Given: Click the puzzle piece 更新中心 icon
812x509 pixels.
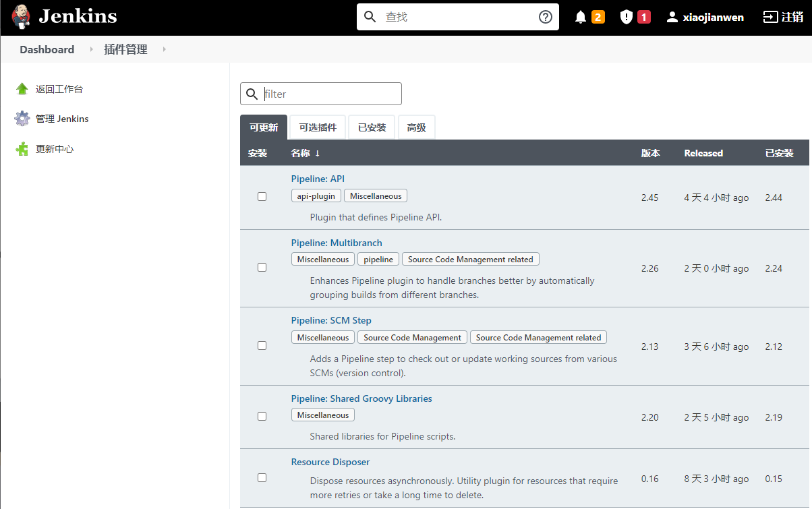Looking at the screenshot, I should point(22,149).
